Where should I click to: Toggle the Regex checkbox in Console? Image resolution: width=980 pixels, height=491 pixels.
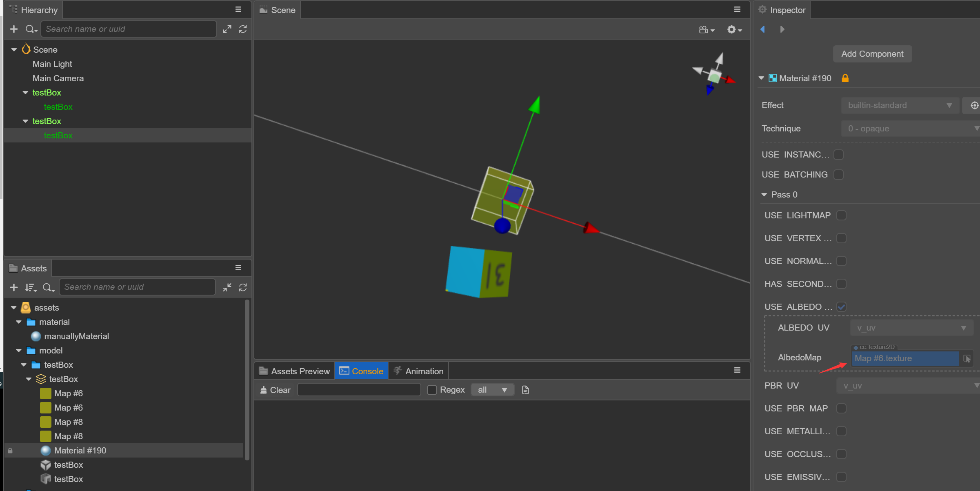coord(432,390)
